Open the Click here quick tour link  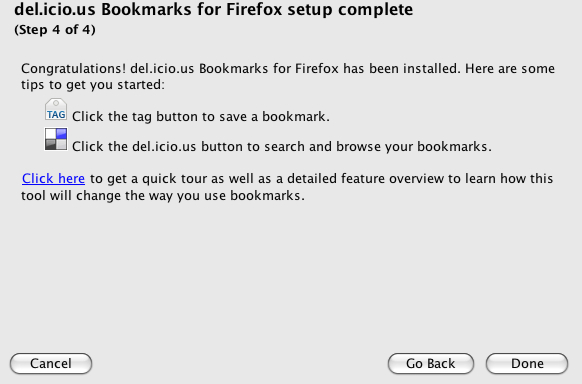click(53, 178)
